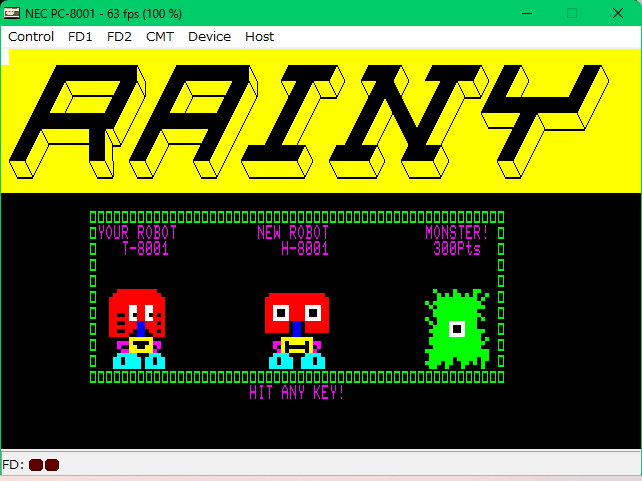Open the Device menu
Image resolution: width=642 pixels, height=481 pixels.
click(x=209, y=36)
